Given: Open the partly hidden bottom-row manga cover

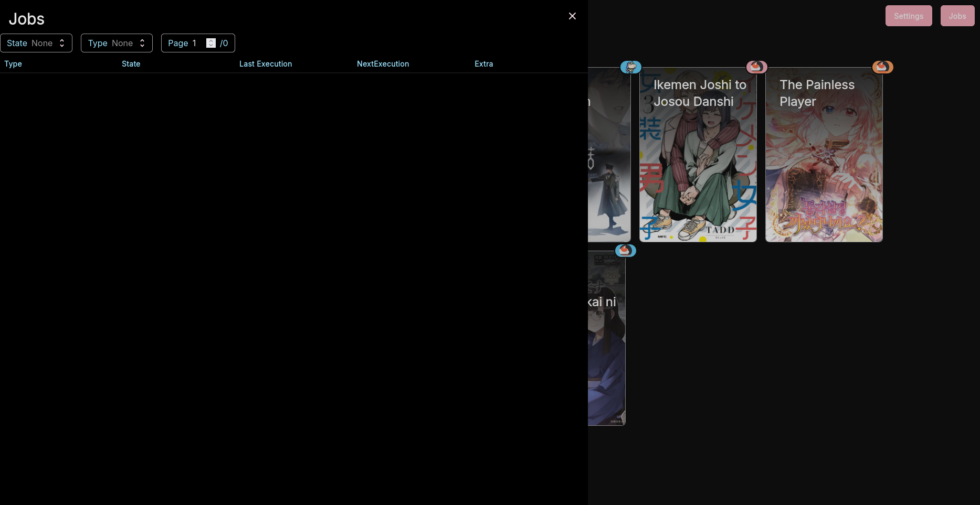Looking at the screenshot, I should tap(607, 338).
